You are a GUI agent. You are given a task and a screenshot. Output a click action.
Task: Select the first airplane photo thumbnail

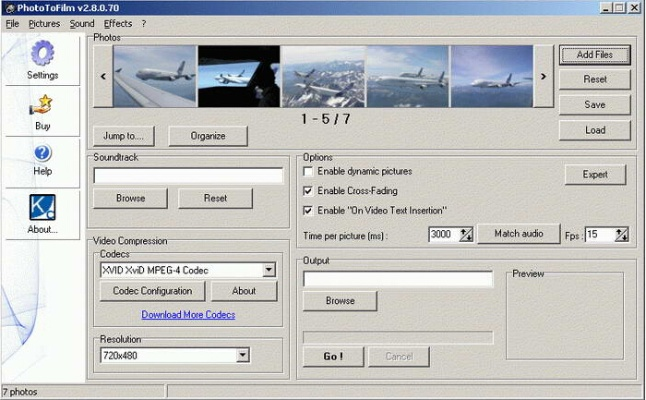click(x=154, y=75)
